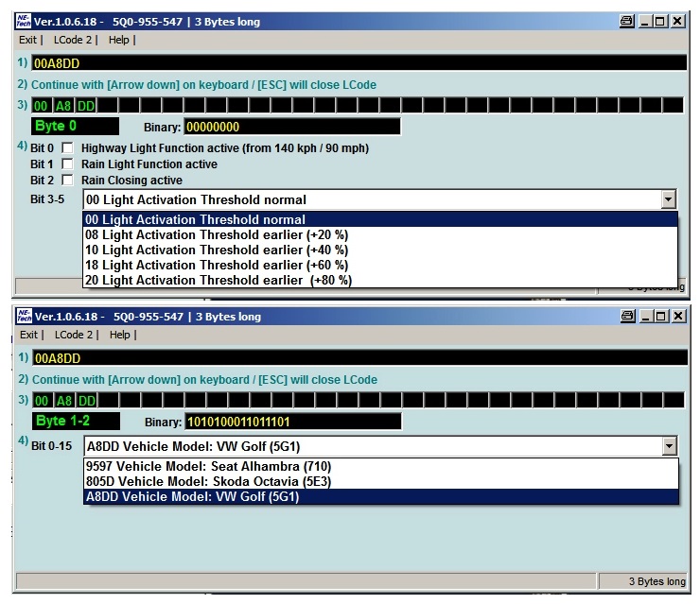The width and height of the screenshot is (700, 604).
Task: Click the NE tech logo in the lower title bar
Action: 23,316
